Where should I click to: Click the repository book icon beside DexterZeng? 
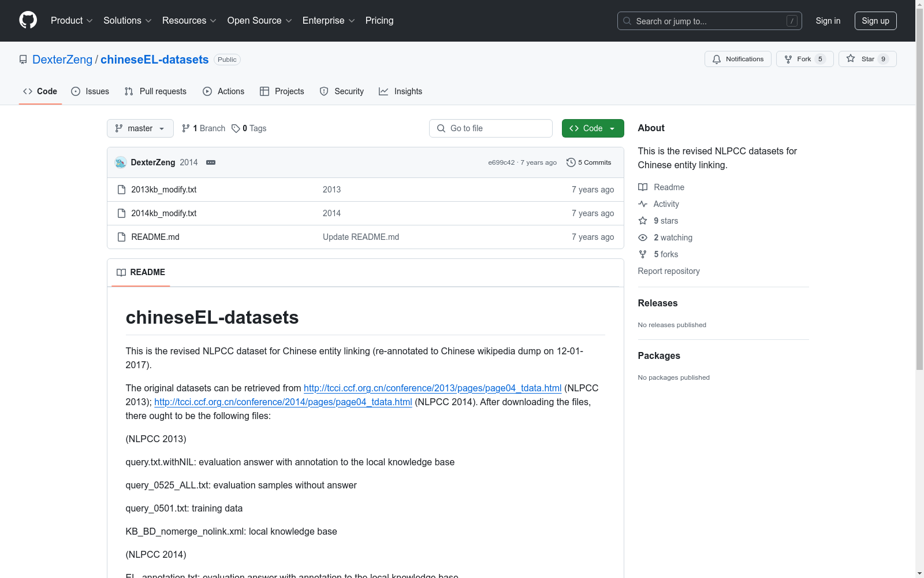23,60
